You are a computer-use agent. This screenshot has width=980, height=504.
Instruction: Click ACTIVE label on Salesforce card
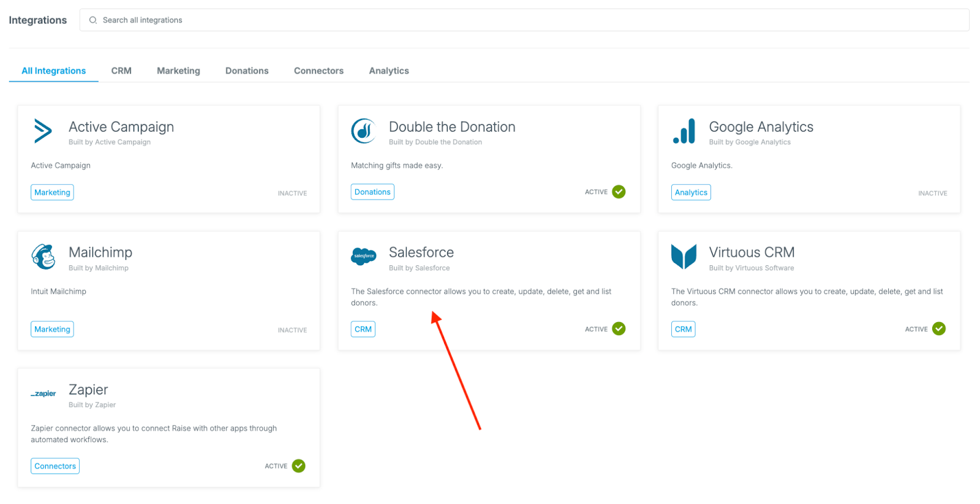pyautogui.click(x=596, y=329)
